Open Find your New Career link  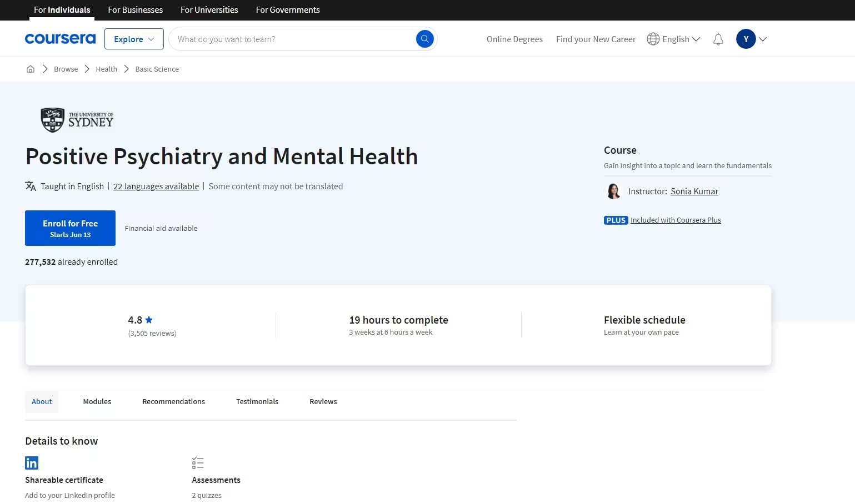(596, 39)
